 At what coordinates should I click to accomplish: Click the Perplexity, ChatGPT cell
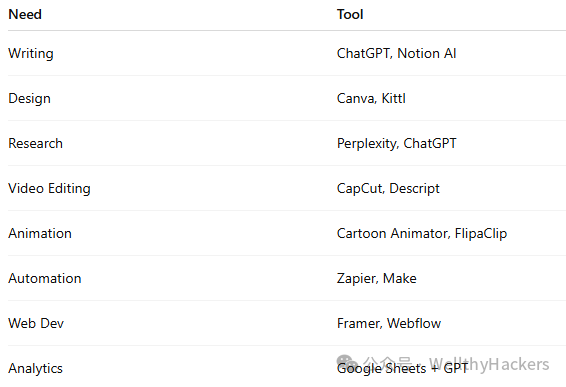point(396,144)
